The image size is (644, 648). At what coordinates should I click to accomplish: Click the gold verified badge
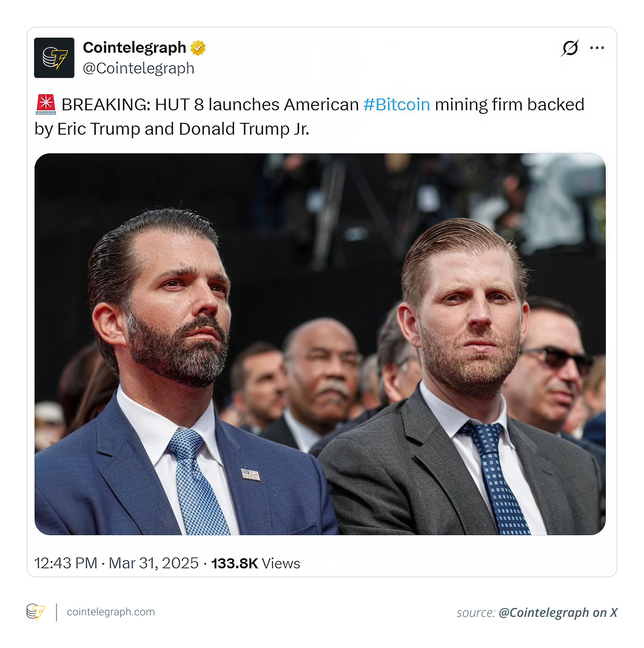point(198,48)
